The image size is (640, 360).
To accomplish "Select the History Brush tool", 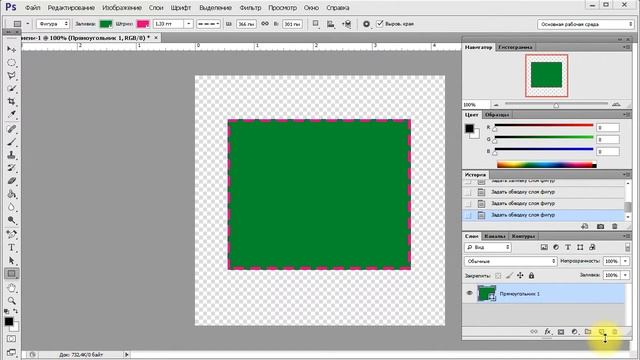I will click(11, 168).
